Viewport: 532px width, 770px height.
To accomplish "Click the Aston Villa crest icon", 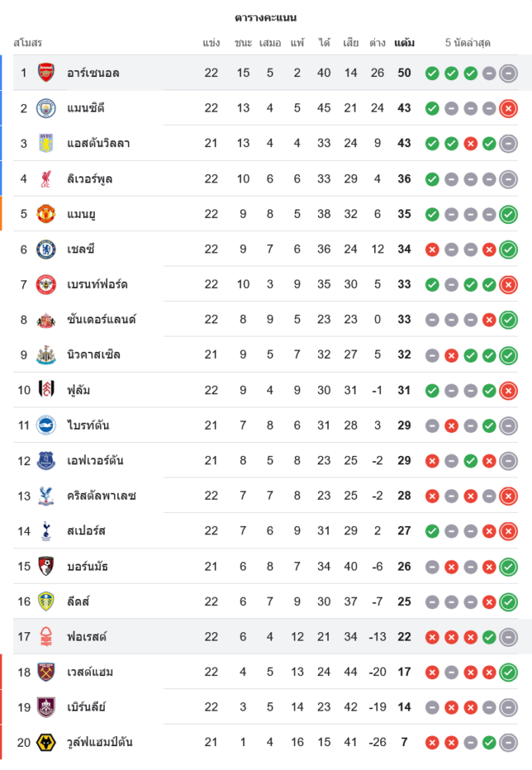I will click(46, 143).
